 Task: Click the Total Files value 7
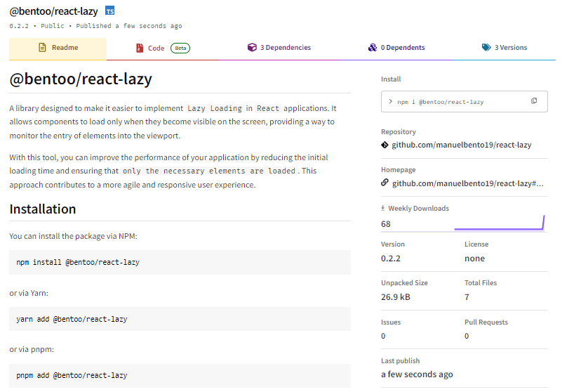tap(467, 297)
